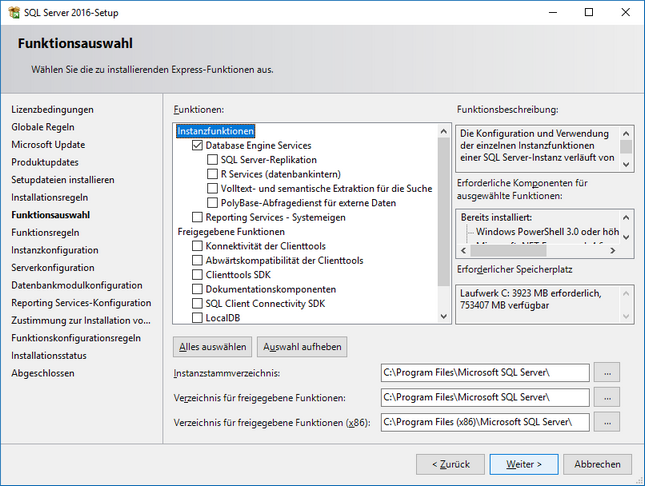Click Verzeichnis für freigegebene Funktionen field
This screenshot has height=486, width=645.
pyautogui.click(x=485, y=398)
